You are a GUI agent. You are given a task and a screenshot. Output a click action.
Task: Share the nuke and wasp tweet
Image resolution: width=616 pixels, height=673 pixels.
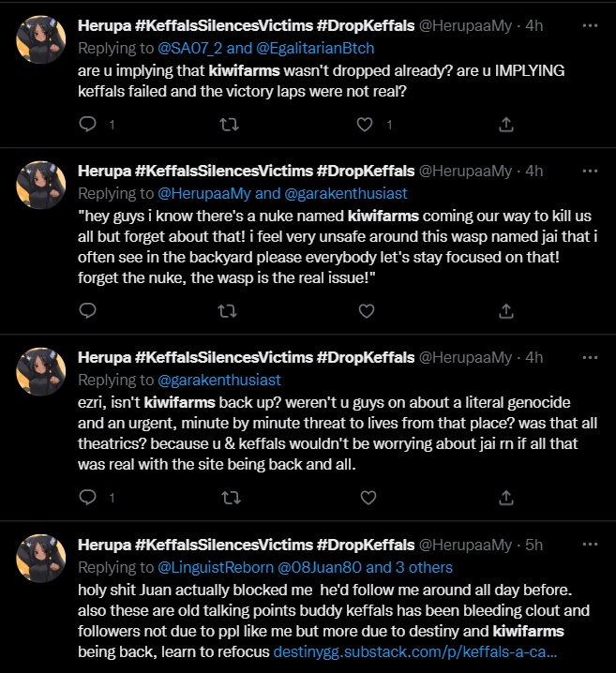click(504, 310)
